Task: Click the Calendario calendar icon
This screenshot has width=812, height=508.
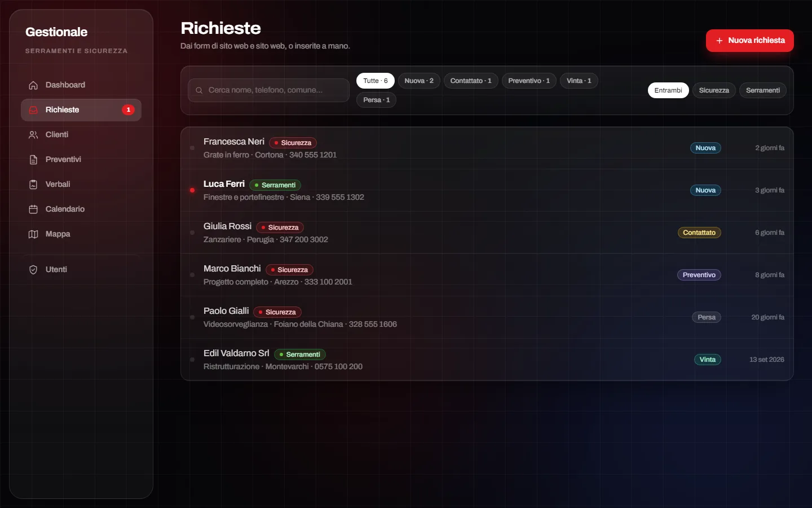Action: pos(33,209)
